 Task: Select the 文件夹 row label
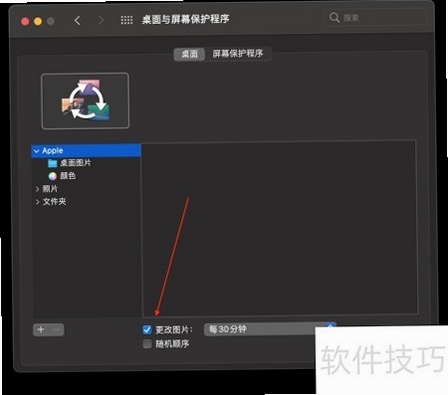(54, 202)
